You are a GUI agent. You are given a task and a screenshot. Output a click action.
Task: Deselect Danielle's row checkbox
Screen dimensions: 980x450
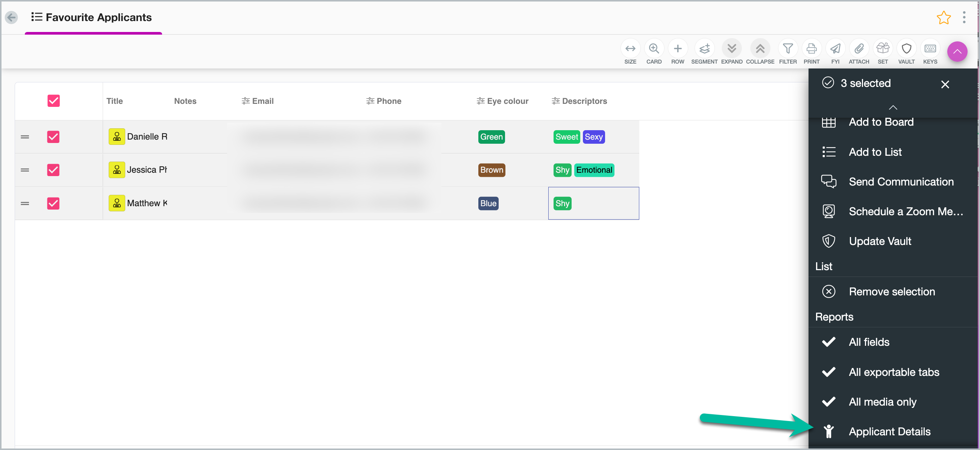53,137
